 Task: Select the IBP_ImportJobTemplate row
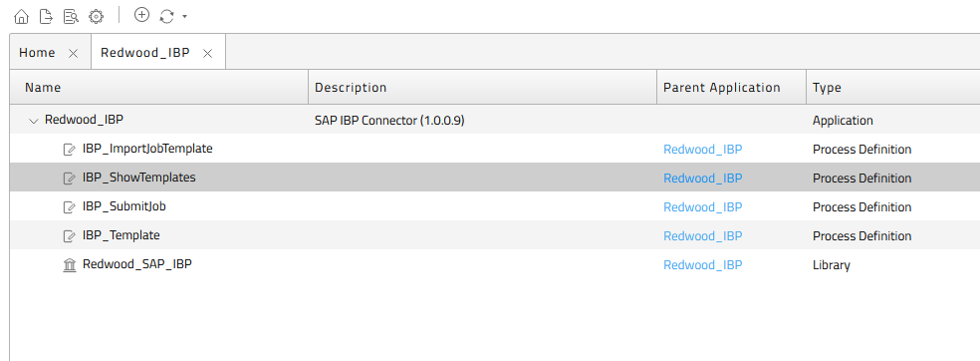tap(494, 149)
